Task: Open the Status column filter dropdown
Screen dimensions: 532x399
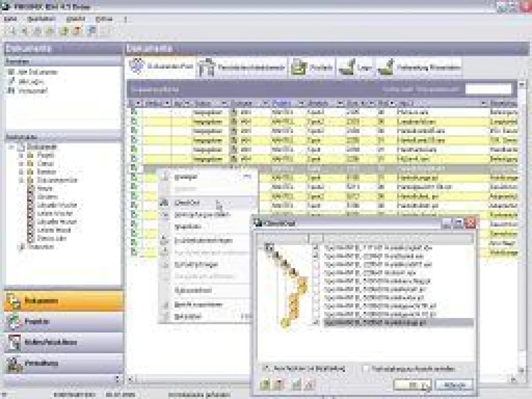Action: pos(226,103)
